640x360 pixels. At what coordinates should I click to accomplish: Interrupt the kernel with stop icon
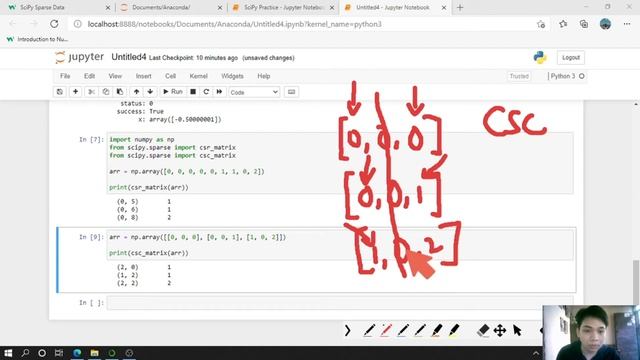(x=193, y=92)
